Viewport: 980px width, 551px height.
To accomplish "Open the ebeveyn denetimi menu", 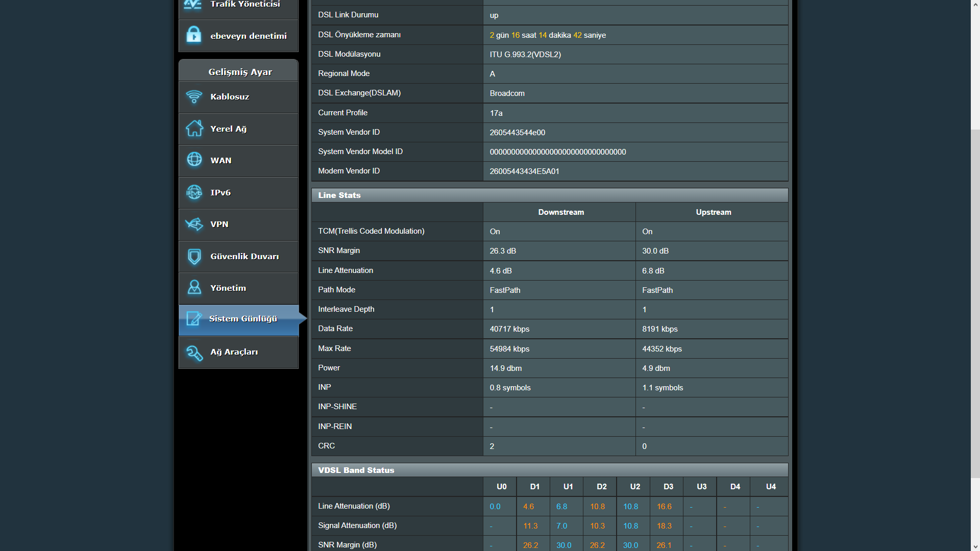I will pyautogui.click(x=238, y=36).
